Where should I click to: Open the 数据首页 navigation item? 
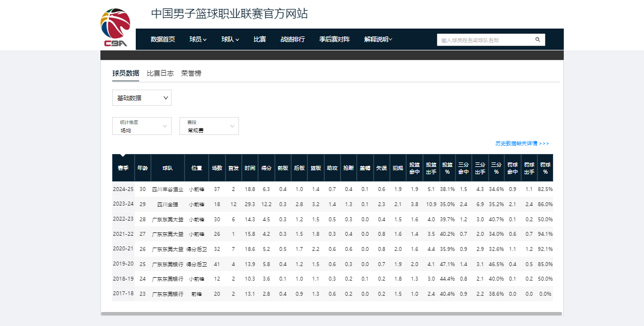coord(163,40)
